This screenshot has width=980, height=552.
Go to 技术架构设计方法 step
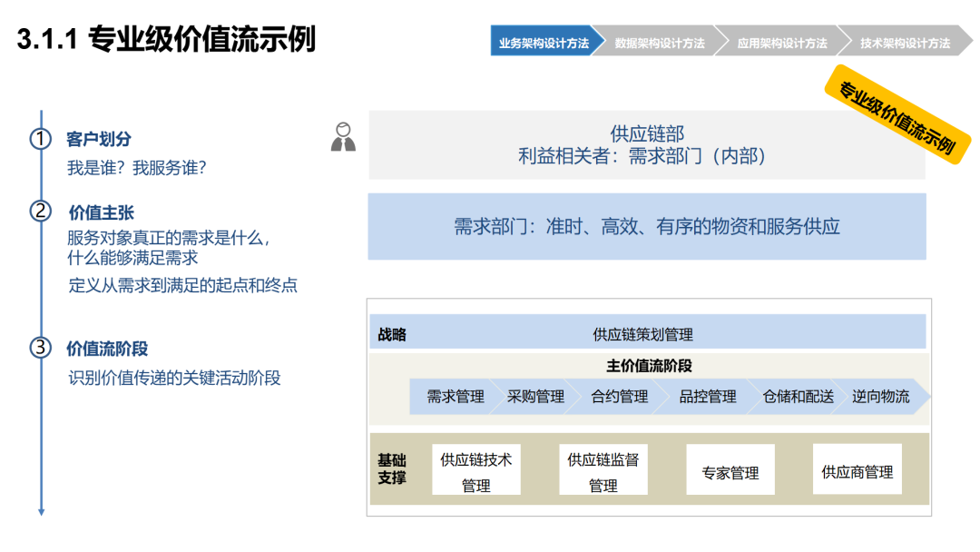905,41
